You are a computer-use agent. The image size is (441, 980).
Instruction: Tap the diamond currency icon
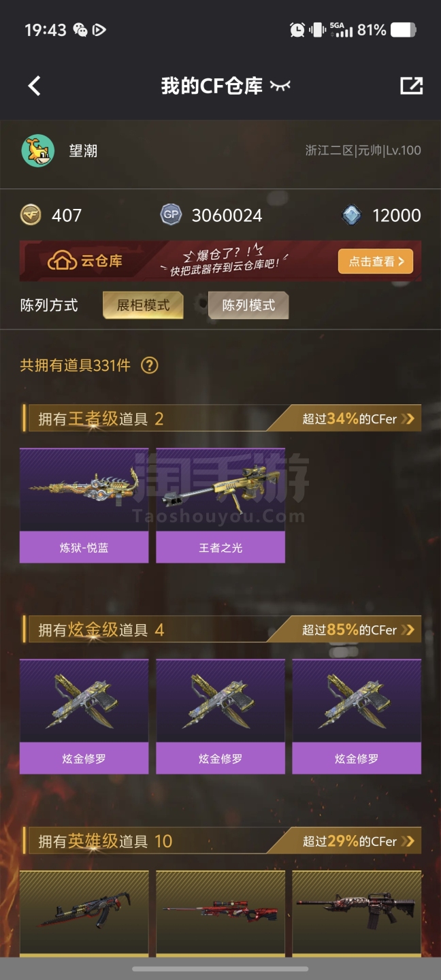(x=351, y=215)
